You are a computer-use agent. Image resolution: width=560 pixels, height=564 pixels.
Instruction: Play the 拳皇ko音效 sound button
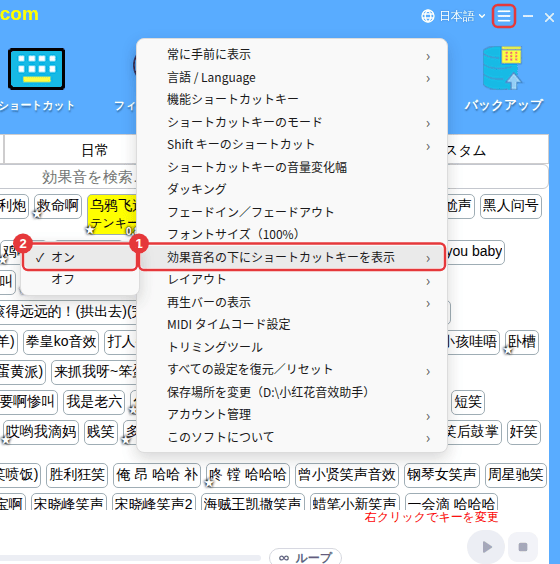(61, 342)
